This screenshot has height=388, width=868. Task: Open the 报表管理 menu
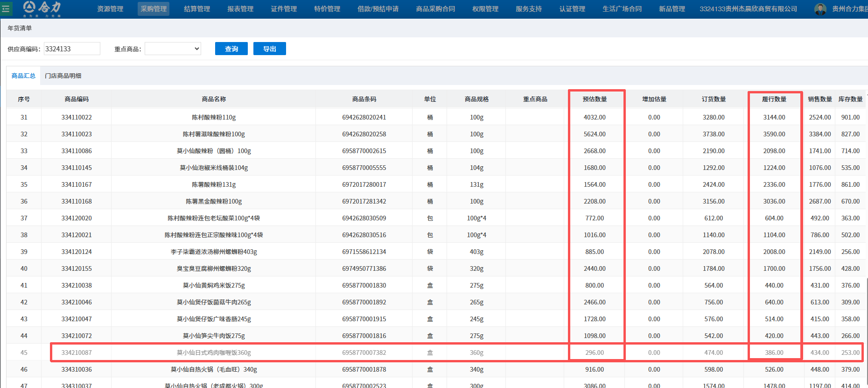[240, 9]
